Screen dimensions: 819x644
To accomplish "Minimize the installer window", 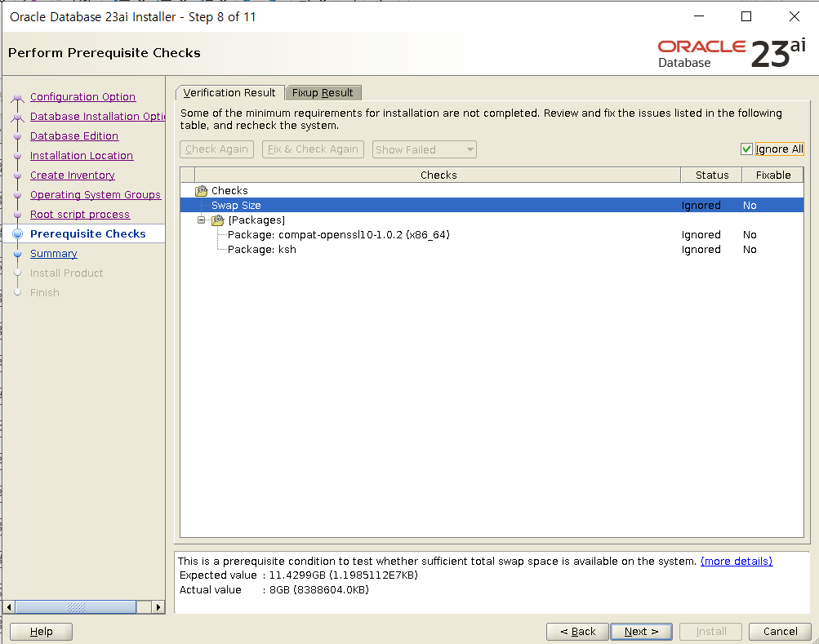I will pyautogui.click(x=699, y=16).
